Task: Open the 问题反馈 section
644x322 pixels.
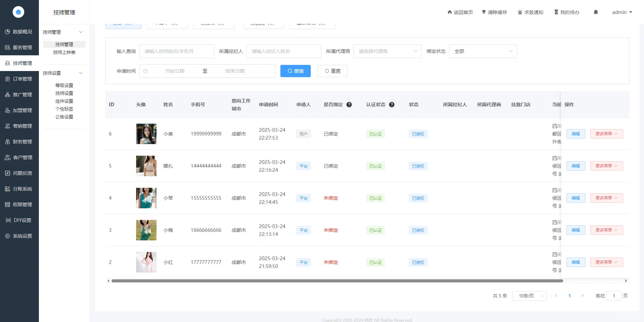Action: (x=19, y=173)
